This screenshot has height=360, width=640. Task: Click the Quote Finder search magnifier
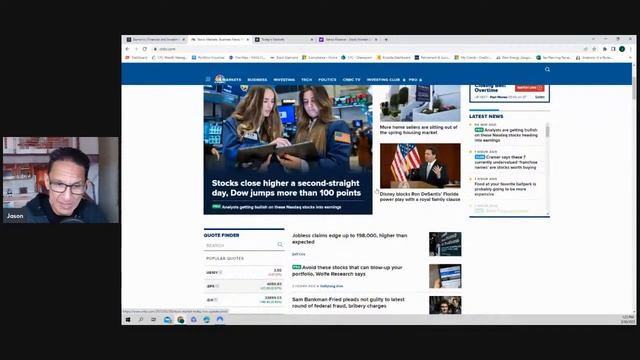(280, 244)
